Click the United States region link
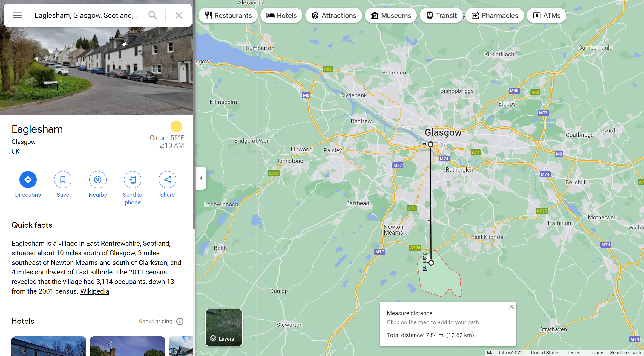644x356 pixels. pyautogui.click(x=545, y=353)
